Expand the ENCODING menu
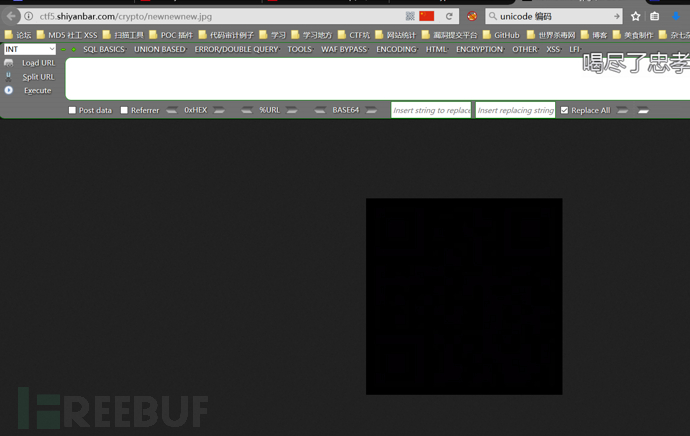The height and width of the screenshot is (436, 690). (x=397, y=49)
